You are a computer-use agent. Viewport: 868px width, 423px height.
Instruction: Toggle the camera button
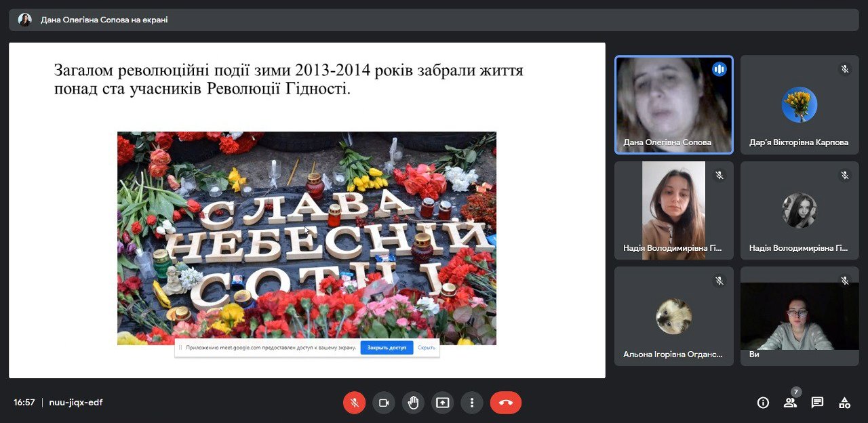[x=383, y=403]
